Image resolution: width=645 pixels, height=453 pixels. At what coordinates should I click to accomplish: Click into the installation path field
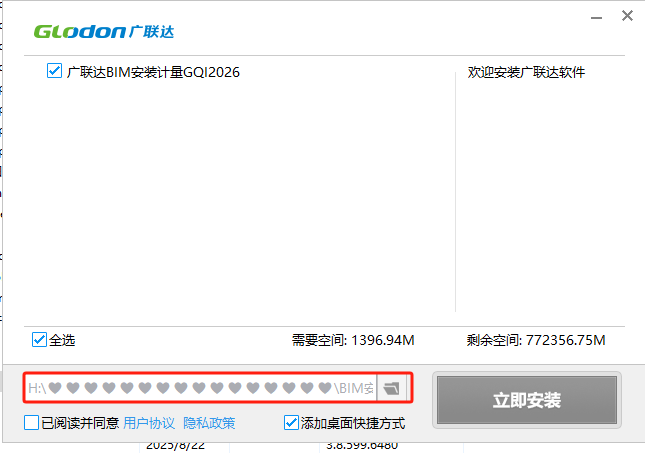click(201, 388)
